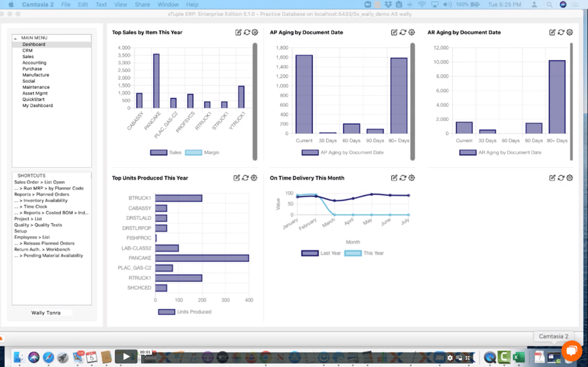Open the orange chat bubble widget
The image size is (588, 367).
[x=571, y=351]
